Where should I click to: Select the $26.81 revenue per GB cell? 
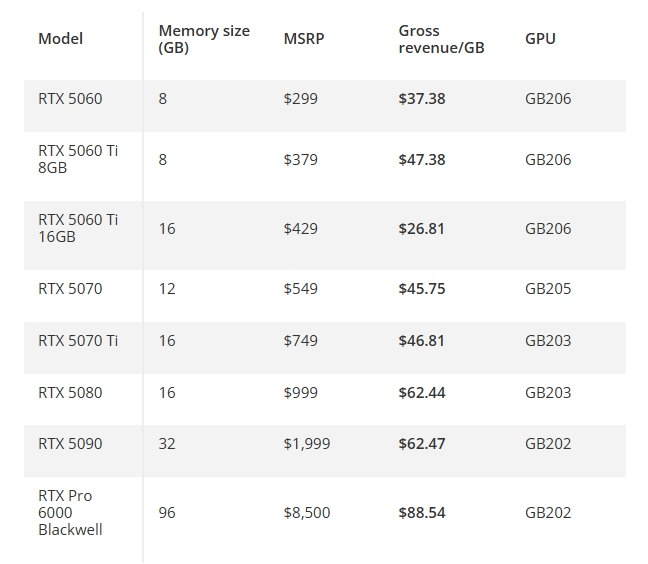[x=422, y=229]
